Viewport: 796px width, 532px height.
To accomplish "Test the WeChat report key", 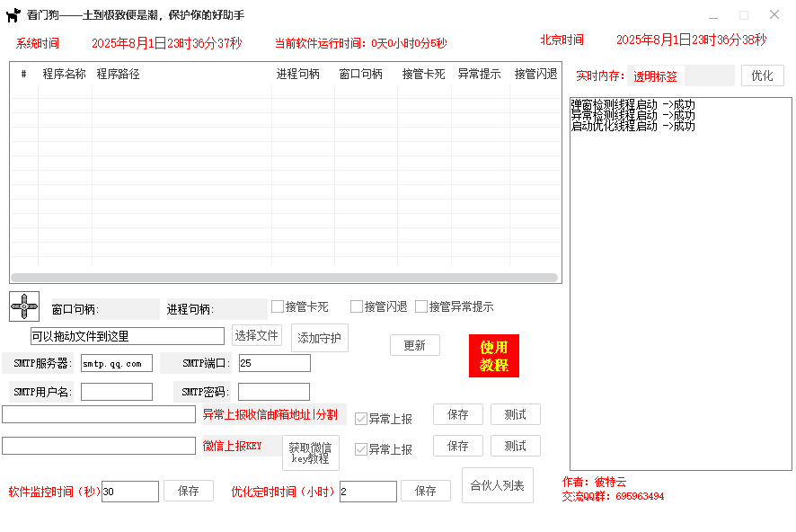I will click(x=516, y=446).
